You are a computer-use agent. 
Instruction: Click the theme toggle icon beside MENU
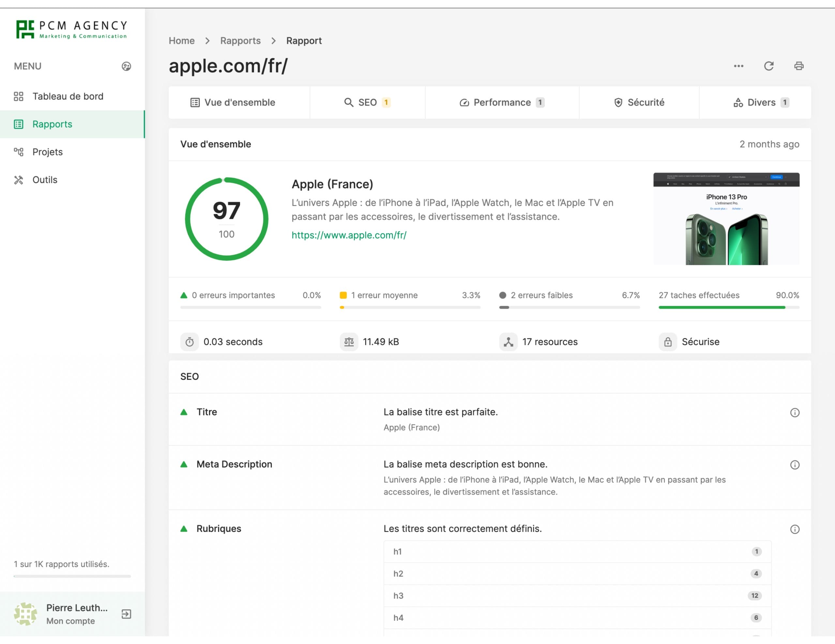pyautogui.click(x=126, y=67)
